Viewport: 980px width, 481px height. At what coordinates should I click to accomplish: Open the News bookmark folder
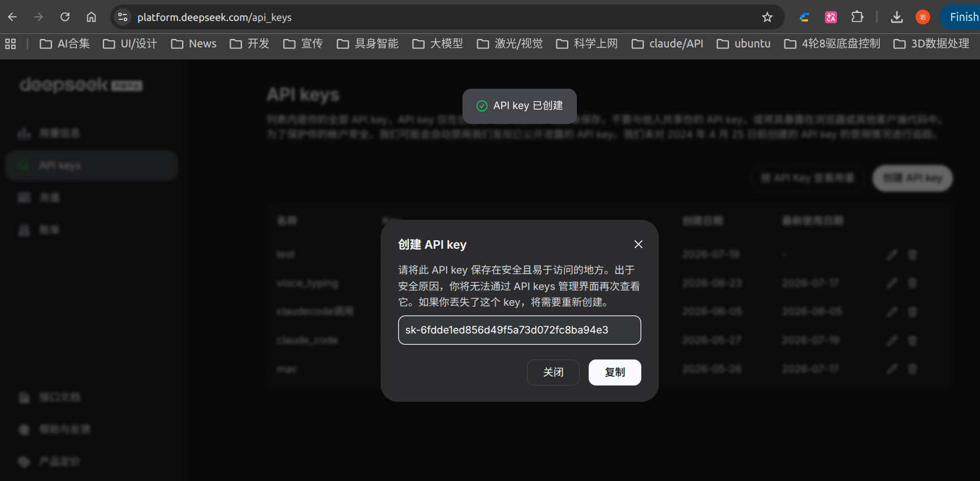coord(193,44)
